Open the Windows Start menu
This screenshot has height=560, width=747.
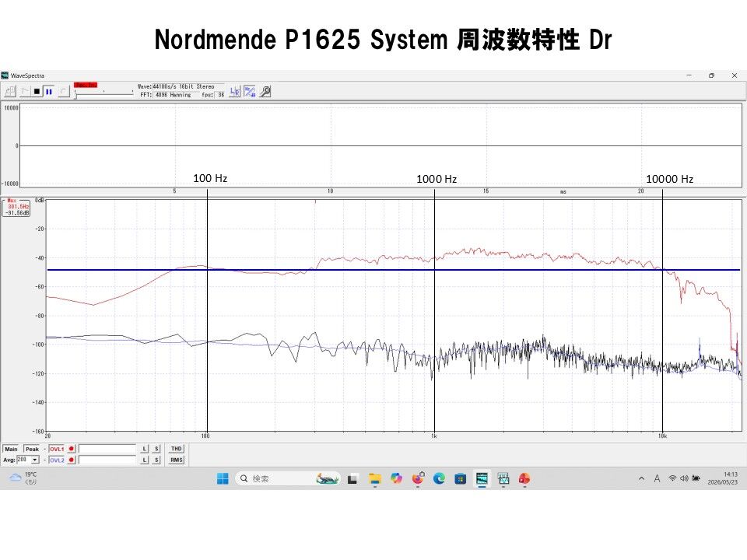[223, 478]
